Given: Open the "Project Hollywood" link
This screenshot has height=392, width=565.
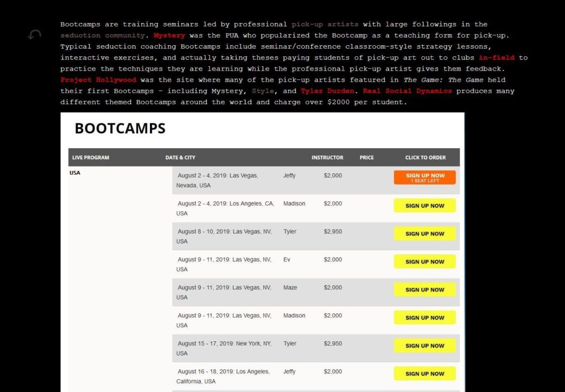Looking at the screenshot, I should coord(98,79).
